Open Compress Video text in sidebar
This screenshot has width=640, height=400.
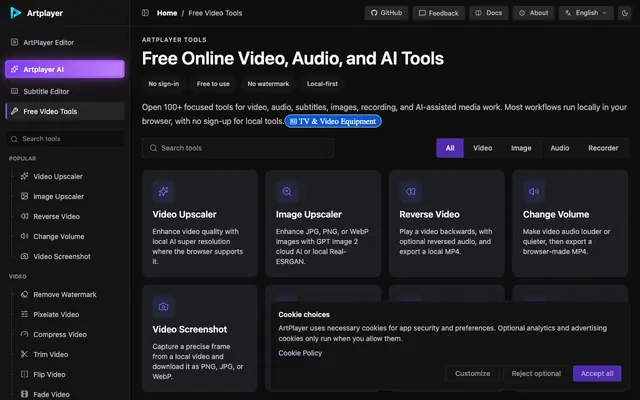click(x=60, y=334)
